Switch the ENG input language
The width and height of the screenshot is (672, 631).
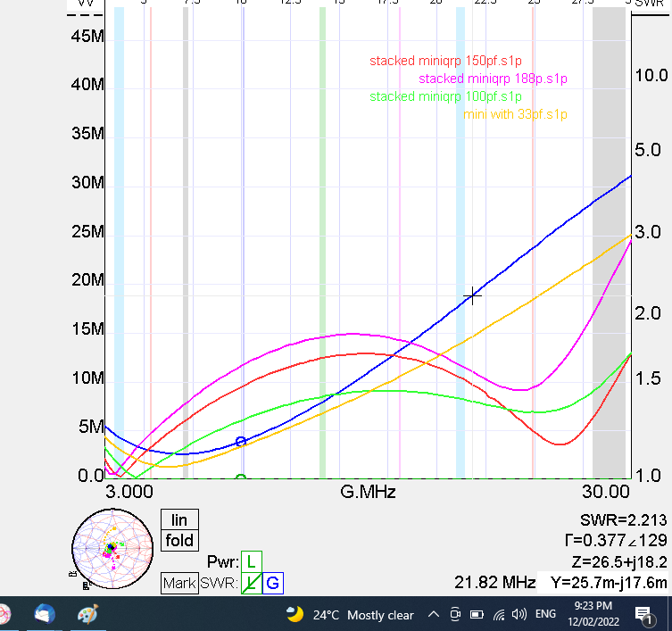(x=545, y=614)
